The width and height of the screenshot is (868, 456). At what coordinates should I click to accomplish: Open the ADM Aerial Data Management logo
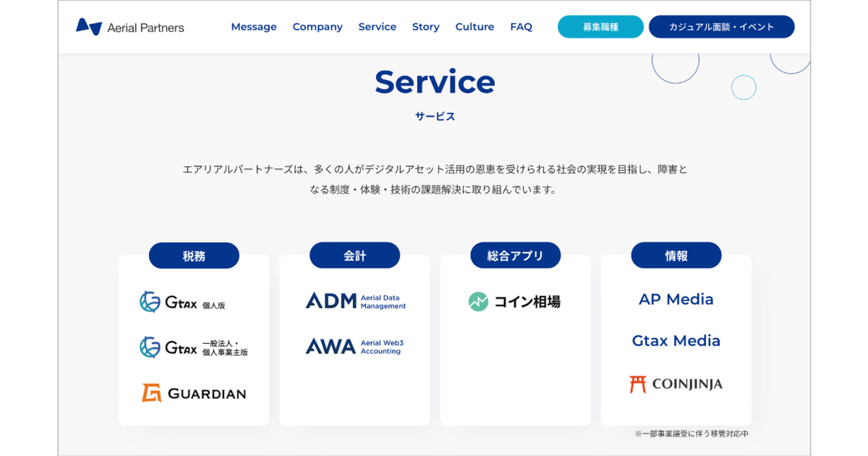coord(356,301)
